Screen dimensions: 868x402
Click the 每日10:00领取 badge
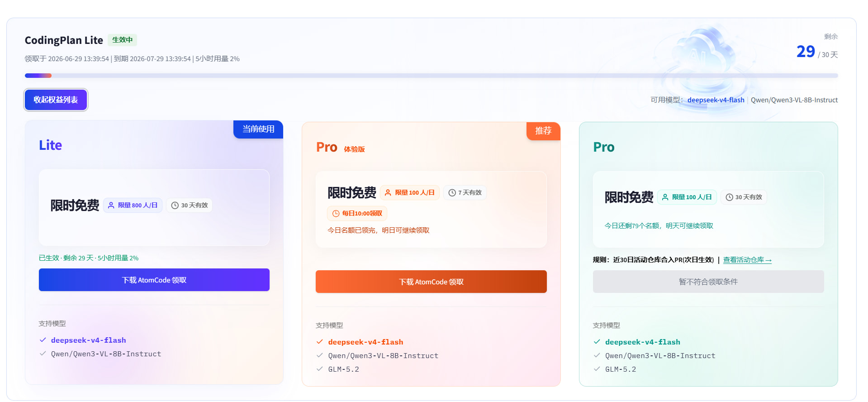coord(357,213)
